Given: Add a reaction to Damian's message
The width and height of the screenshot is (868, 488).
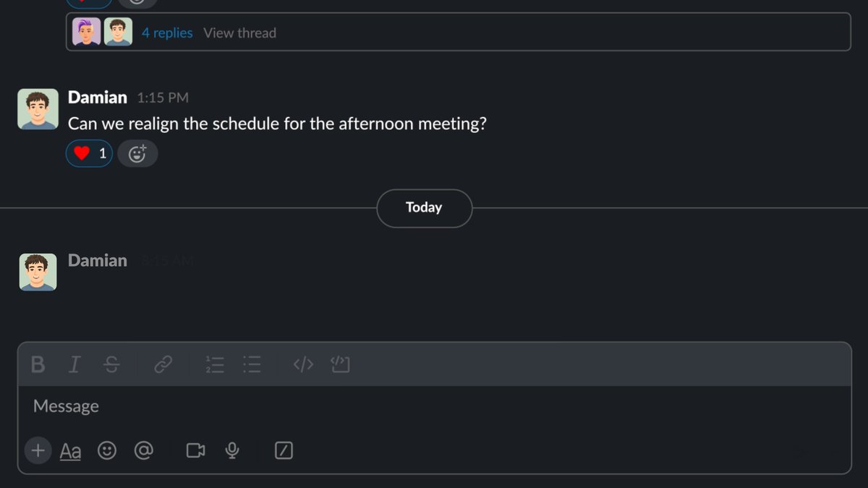Looking at the screenshot, I should point(137,153).
